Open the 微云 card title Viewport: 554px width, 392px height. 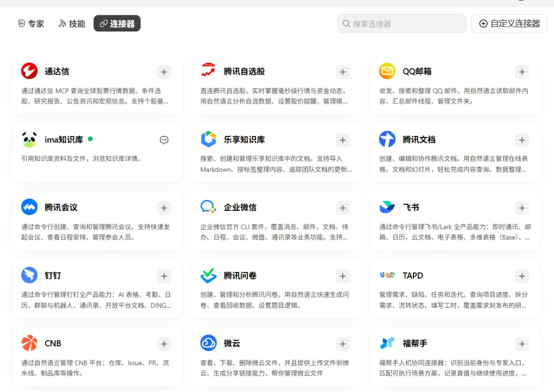pyautogui.click(x=232, y=344)
